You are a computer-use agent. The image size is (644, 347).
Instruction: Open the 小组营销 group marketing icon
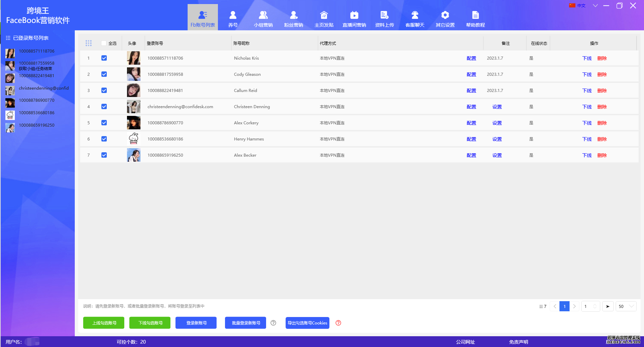[x=263, y=15]
